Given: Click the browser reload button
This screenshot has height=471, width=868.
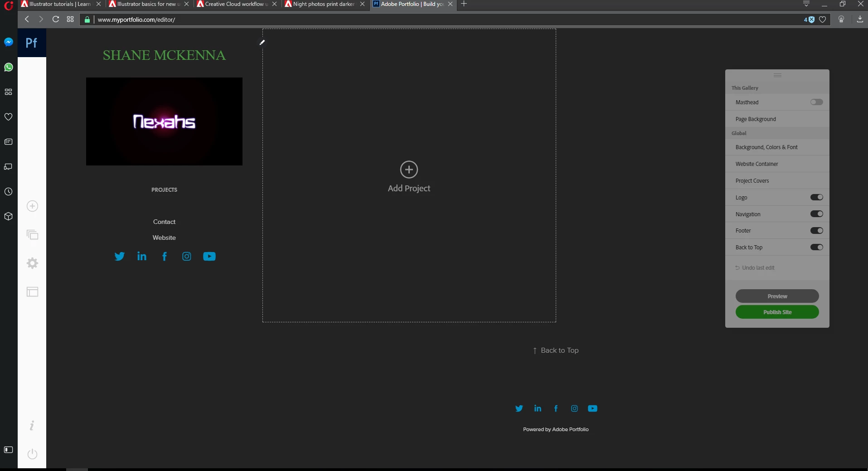Looking at the screenshot, I should tap(56, 19).
